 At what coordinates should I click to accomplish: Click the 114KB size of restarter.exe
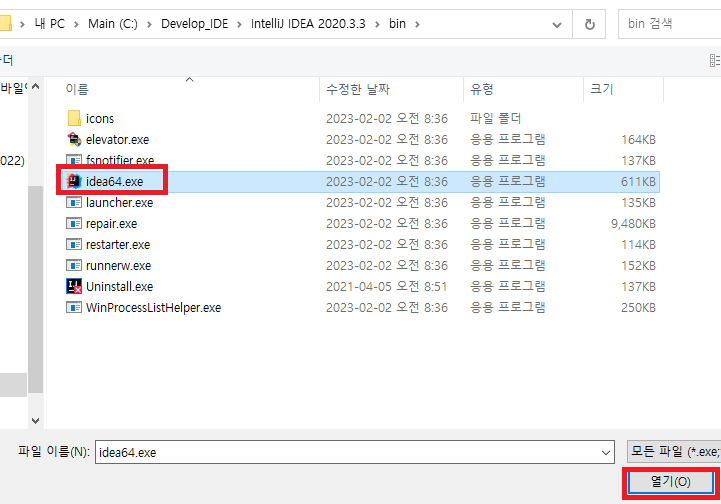pos(638,245)
